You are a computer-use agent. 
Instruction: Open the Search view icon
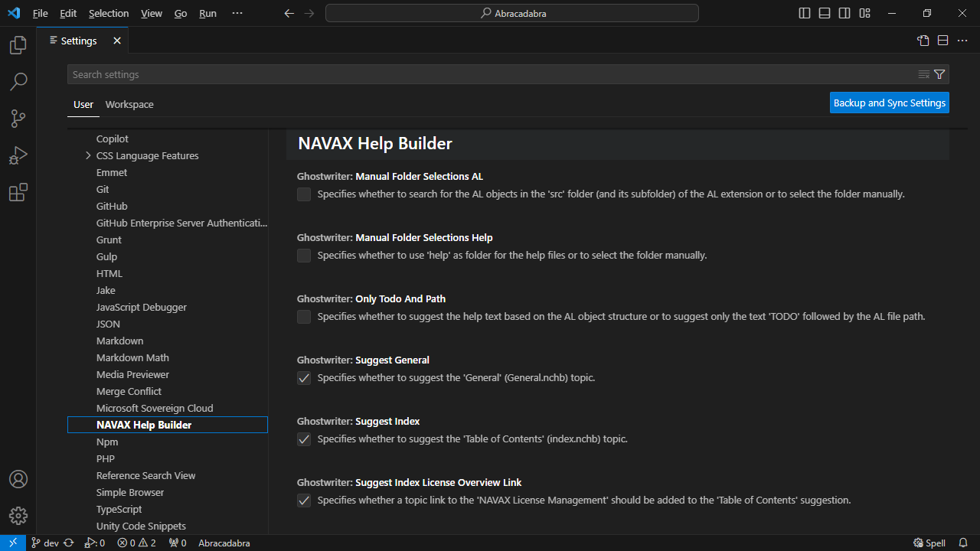pos(18,81)
